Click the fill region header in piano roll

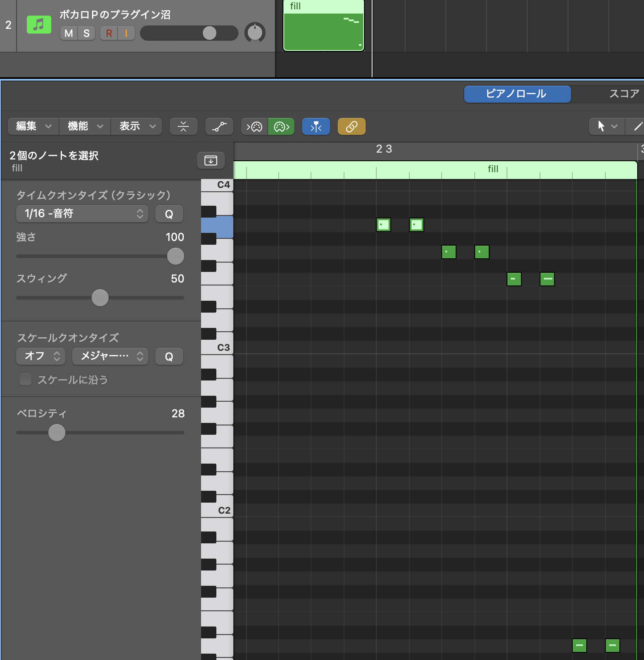click(435, 170)
